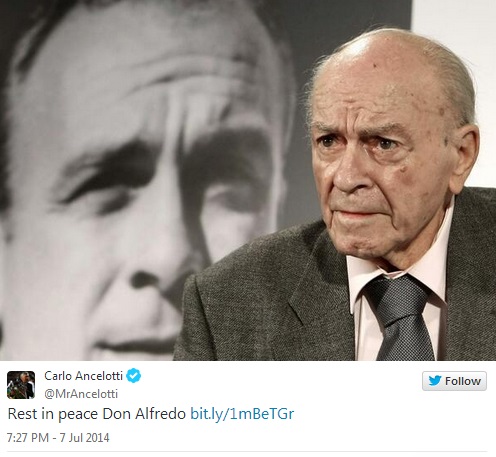Click the words Don Alfredo in tweet
This screenshot has width=496, height=457.
[x=144, y=414]
